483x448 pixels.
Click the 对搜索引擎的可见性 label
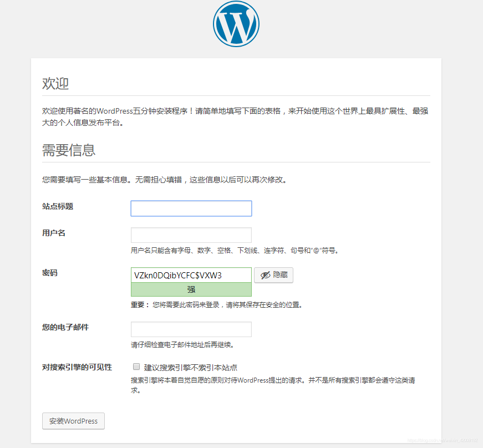[77, 368]
